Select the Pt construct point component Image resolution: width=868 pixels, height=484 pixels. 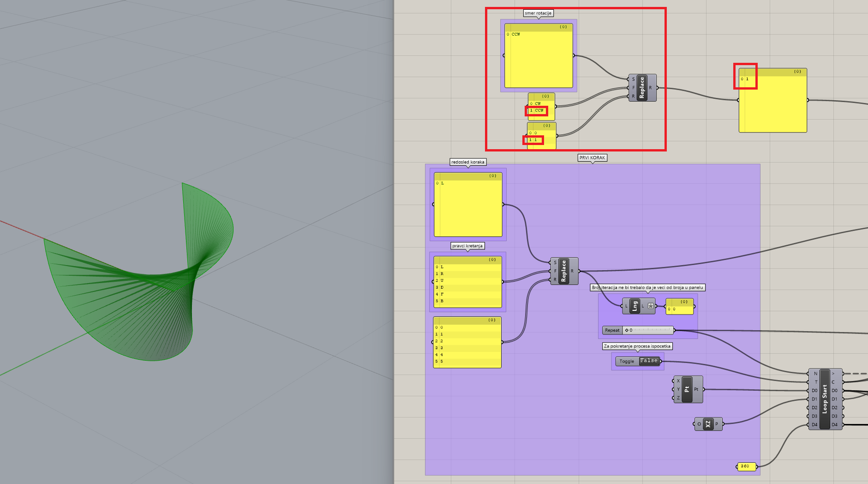tap(687, 389)
